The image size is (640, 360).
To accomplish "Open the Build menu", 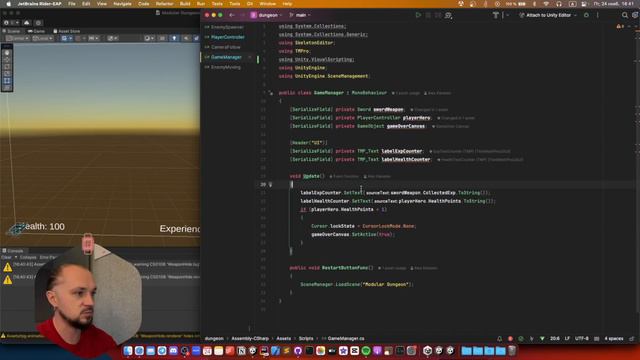I will tap(185, 4).
